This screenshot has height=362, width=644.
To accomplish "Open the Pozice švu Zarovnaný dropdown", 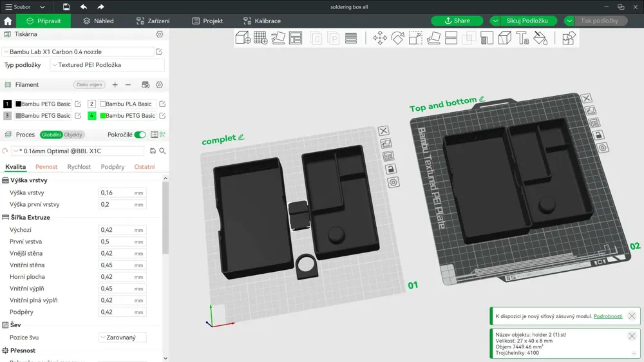I will [122, 338].
